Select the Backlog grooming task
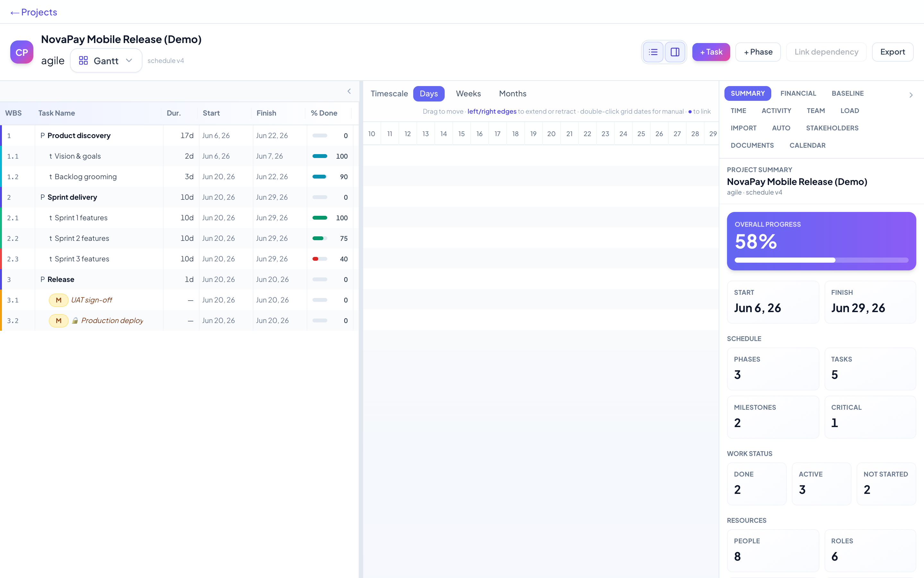 (x=179, y=177)
